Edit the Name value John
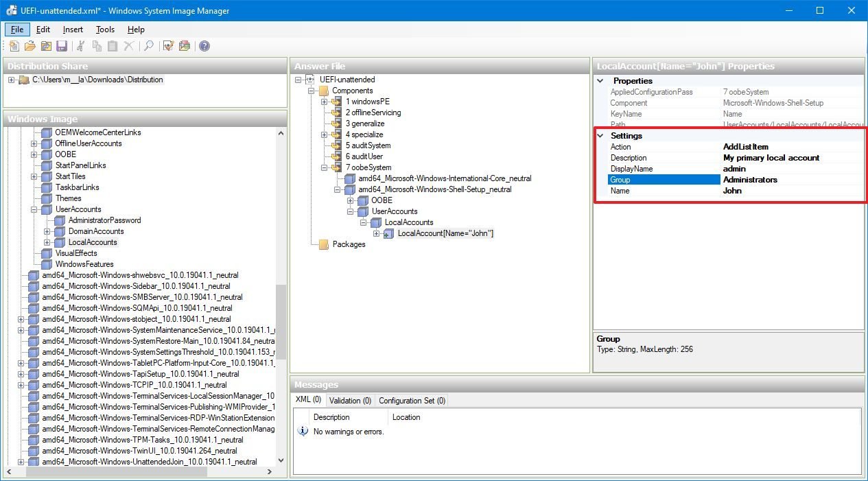Image resolution: width=868 pixels, height=481 pixels. (x=792, y=191)
